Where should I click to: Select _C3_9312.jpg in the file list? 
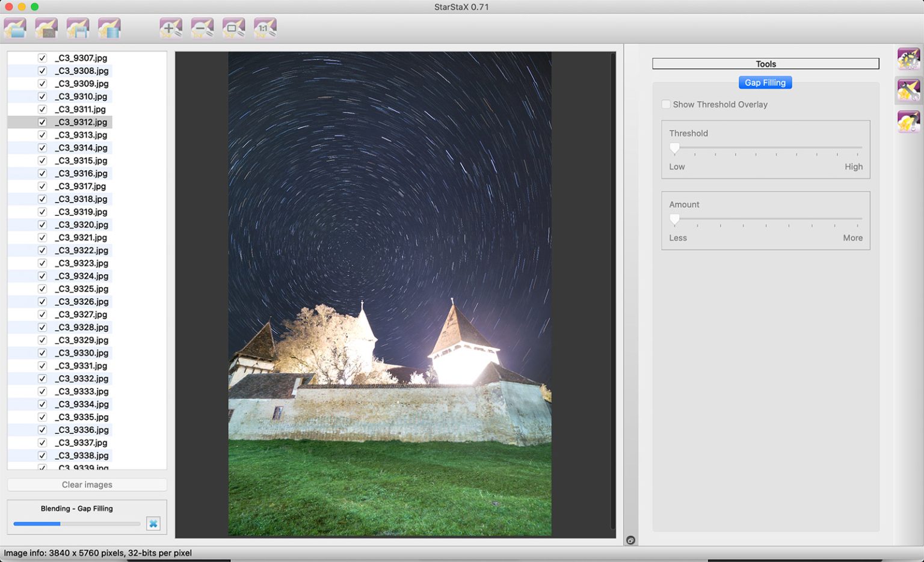point(82,121)
